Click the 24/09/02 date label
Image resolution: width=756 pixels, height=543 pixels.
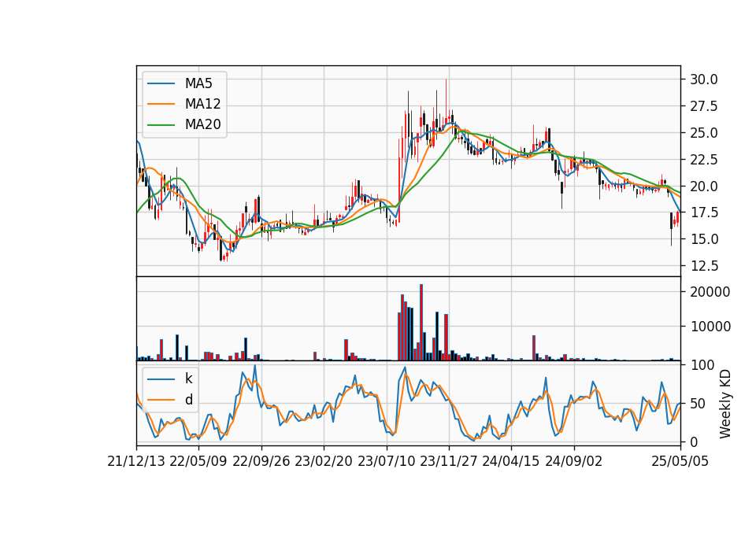click(574, 462)
